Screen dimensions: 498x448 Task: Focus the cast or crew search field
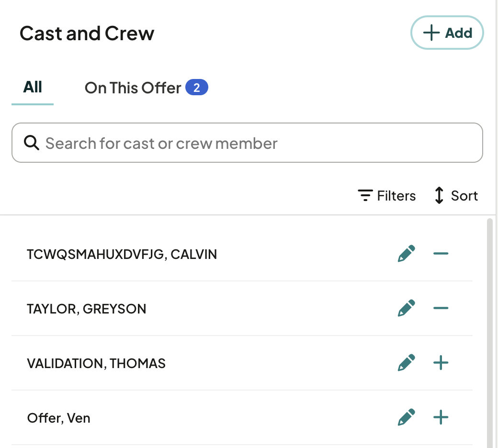pos(247,143)
